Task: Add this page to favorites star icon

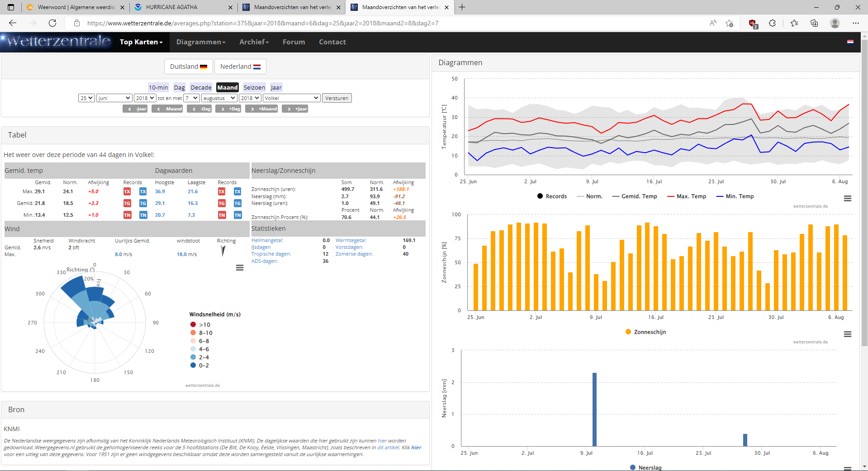Action: tap(729, 23)
